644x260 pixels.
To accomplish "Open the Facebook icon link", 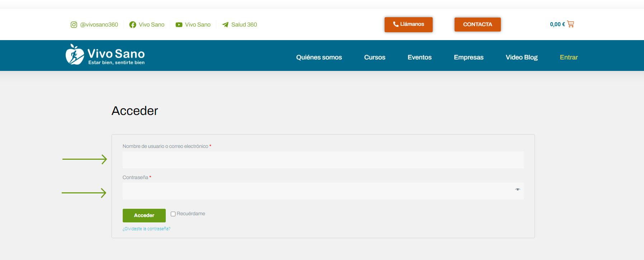I will pyautogui.click(x=133, y=25).
